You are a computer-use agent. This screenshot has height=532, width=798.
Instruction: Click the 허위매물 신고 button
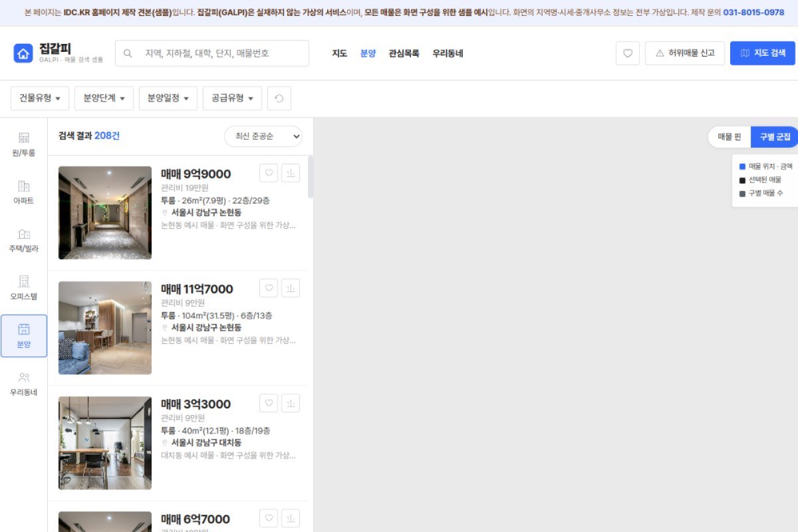(x=685, y=53)
